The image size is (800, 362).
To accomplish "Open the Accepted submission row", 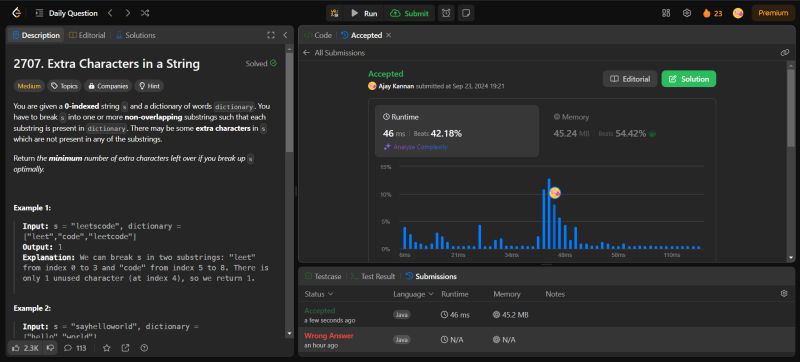I will 545,315.
